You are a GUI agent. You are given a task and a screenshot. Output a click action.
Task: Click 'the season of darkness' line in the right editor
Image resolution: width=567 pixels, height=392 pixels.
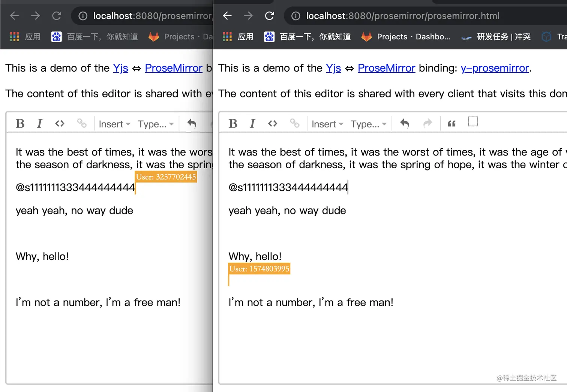click(397, 165)
